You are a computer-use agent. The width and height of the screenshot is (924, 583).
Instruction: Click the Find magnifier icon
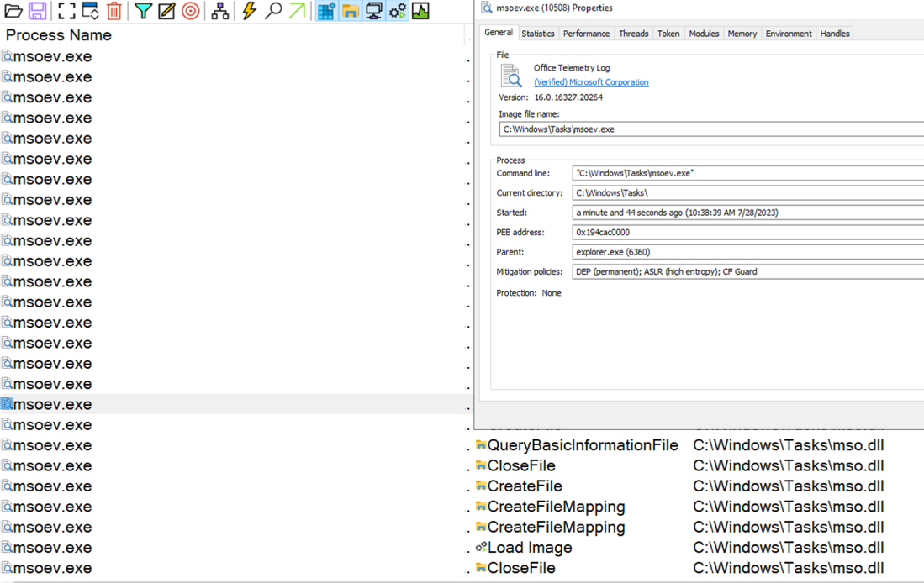273,11
